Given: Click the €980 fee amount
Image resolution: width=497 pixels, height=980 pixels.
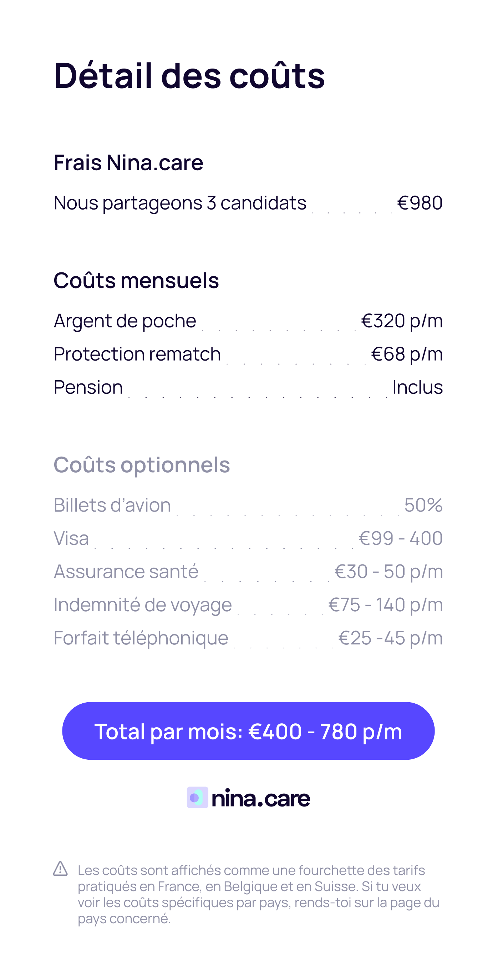Looking at the screenshot, I should click(x=420, y=203).
